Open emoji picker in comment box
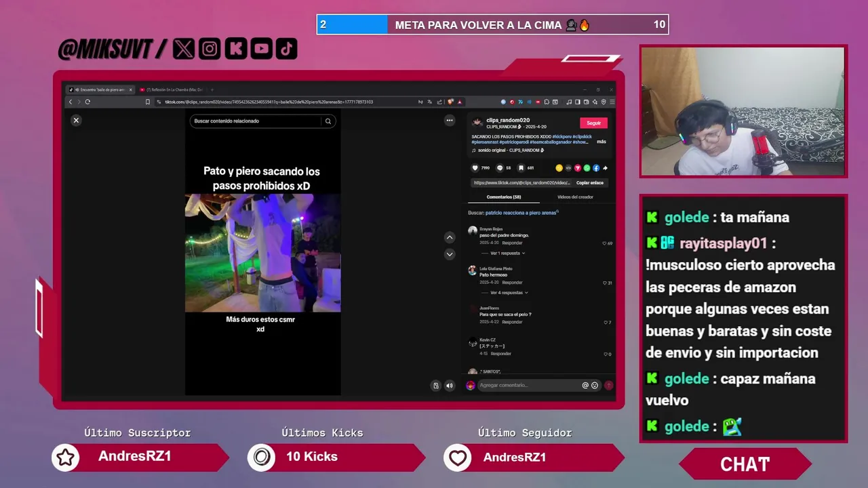Image resolution: width=868 pixels, height=488 pixels. 595,385
